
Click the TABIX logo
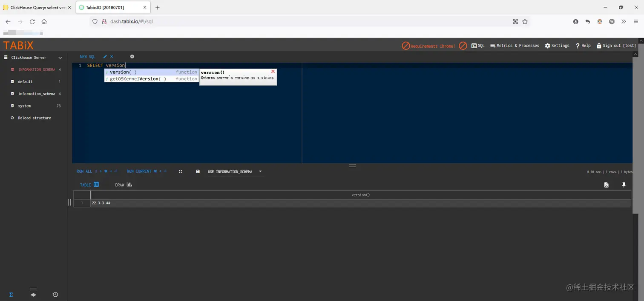coord(18,45)
